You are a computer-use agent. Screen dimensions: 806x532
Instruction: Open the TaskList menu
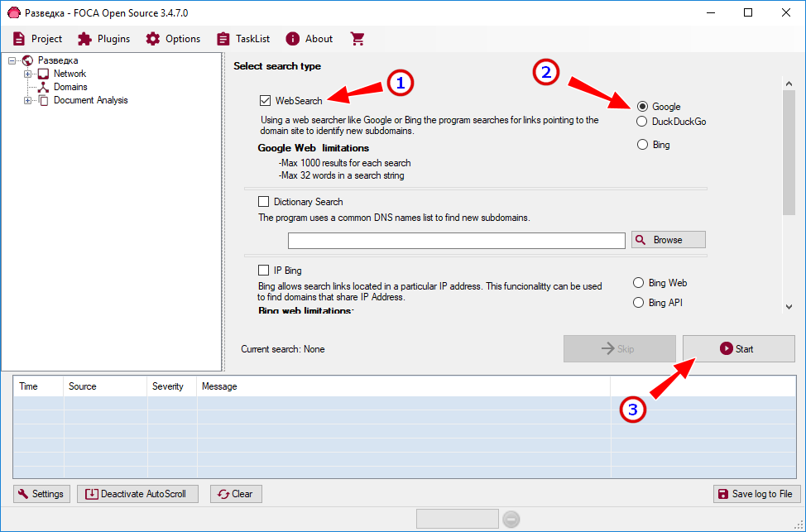coord(243,39)
